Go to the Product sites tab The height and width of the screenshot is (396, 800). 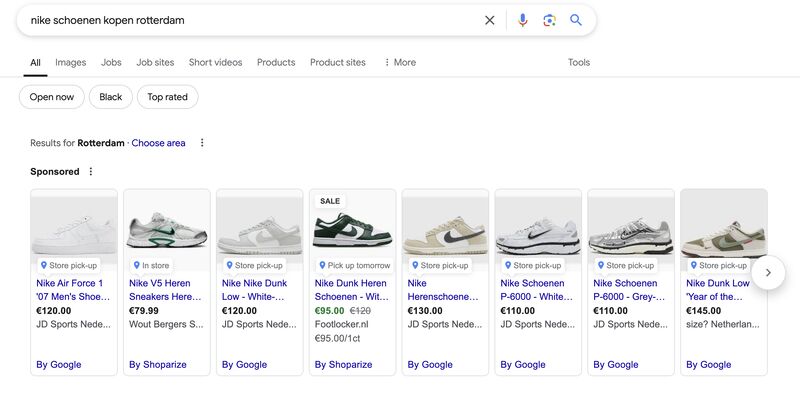coord(338,62)
